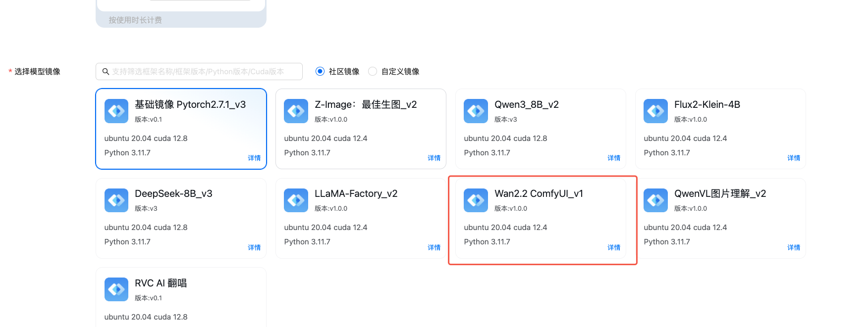Image resolution: width=868 pixels, height=327 pixels.
Task: Click the QwenVL图片理解_v2 image icon
Action: coord(655,200)
